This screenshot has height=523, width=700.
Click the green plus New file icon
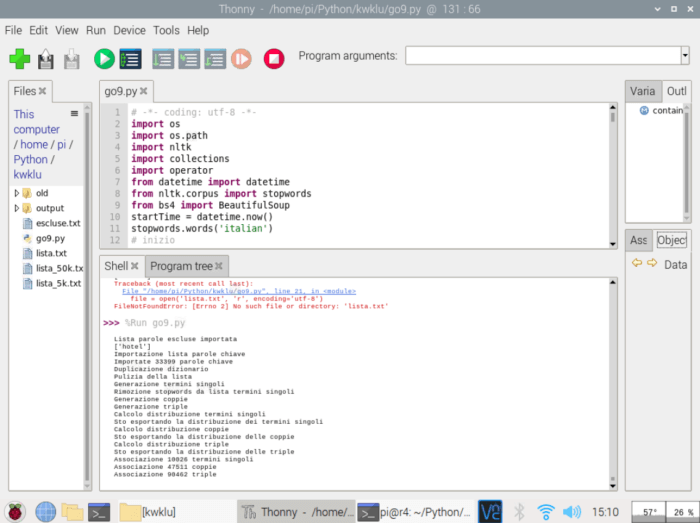coord(19,59)
